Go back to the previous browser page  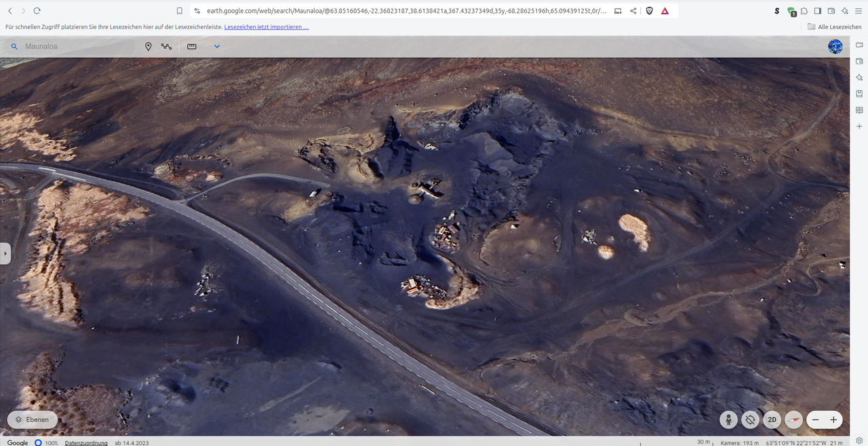[9, 11]
